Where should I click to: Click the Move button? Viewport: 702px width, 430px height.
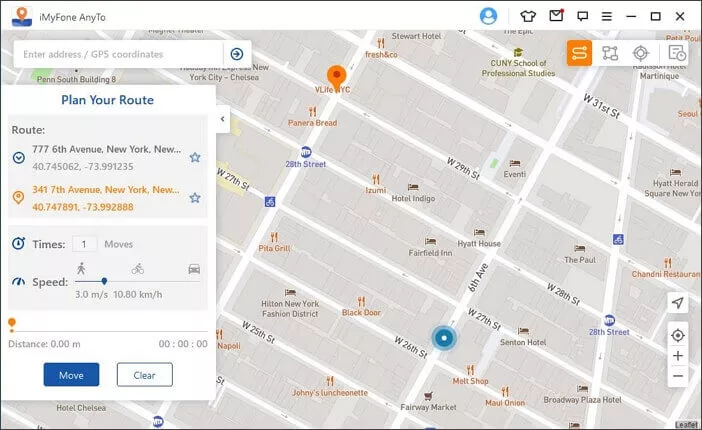71,374
